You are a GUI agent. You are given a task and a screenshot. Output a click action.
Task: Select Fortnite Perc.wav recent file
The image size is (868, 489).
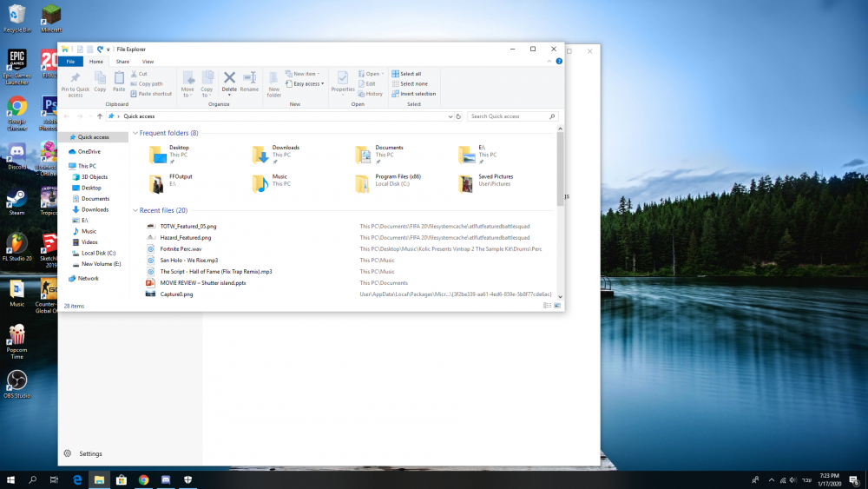(181, 248)
